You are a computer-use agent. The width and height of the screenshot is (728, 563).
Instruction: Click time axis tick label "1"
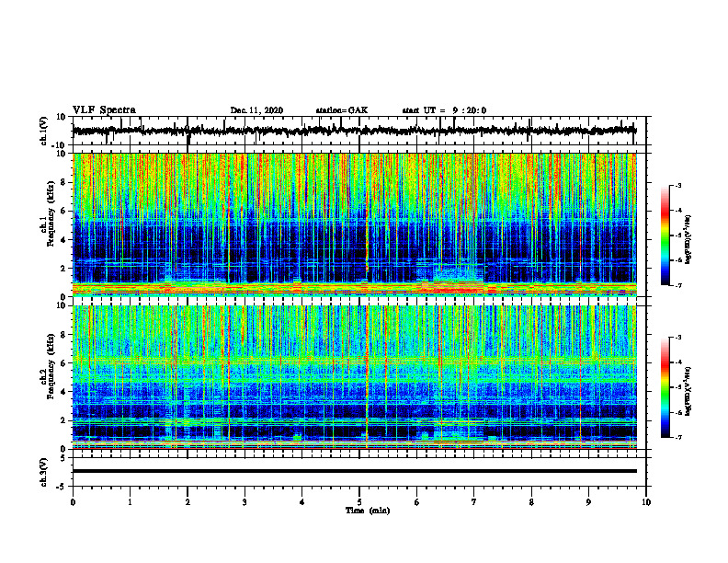[x=130, y=502]
